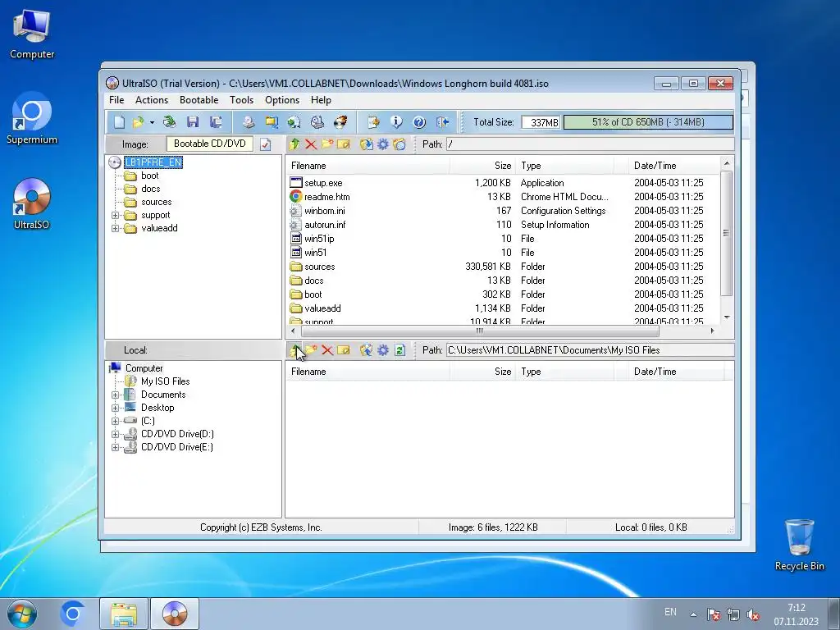The height and width of the screenshot is (630, 840).
Task: Click the Save As toolbar icon
Action: [x=216, y=122]
